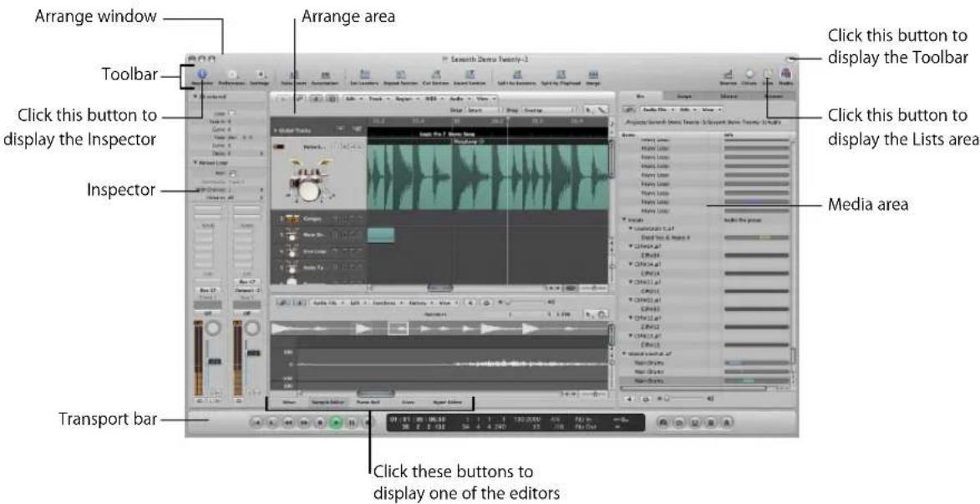The image size is (980, 504).
Task: Toggle the Loop checkbox in the region parameters
Action: [233, 113]
